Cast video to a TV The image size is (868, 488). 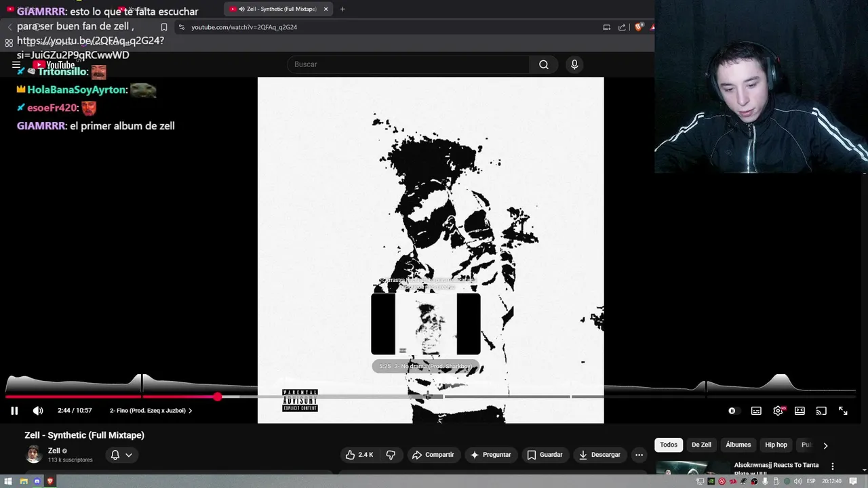(x=821, y=411)
